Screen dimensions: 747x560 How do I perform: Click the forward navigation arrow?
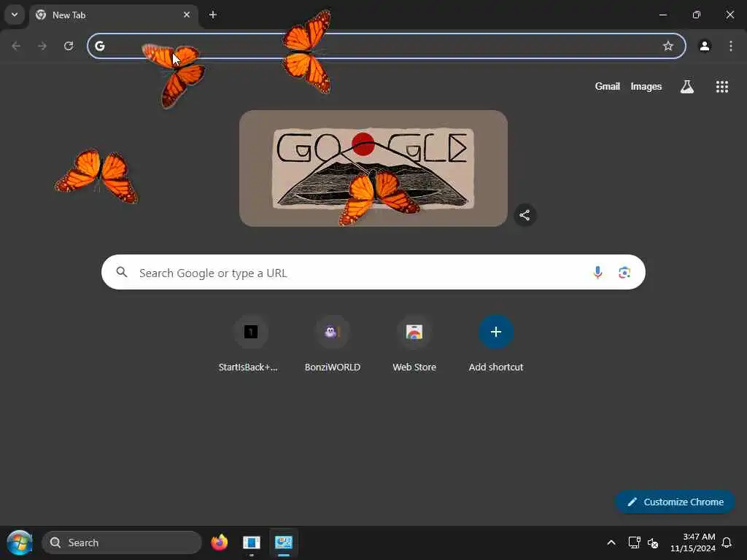pos(42,46)
